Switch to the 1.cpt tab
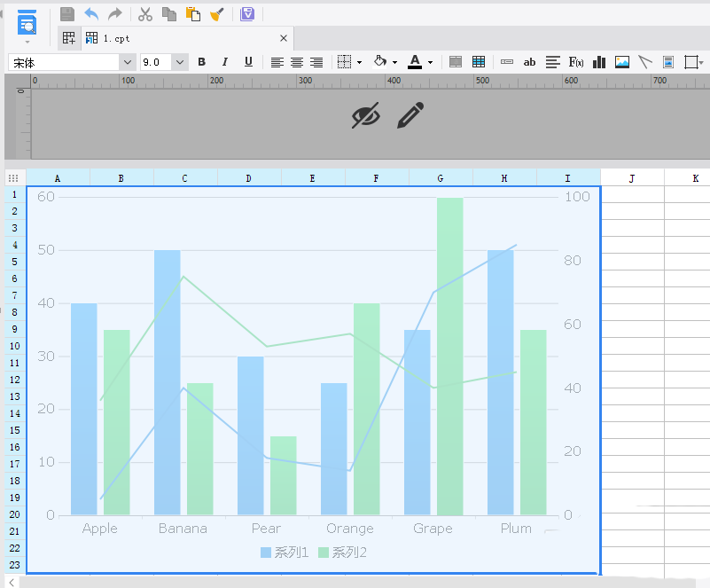This screenshot has height=588, width=710. click(115, 38)
